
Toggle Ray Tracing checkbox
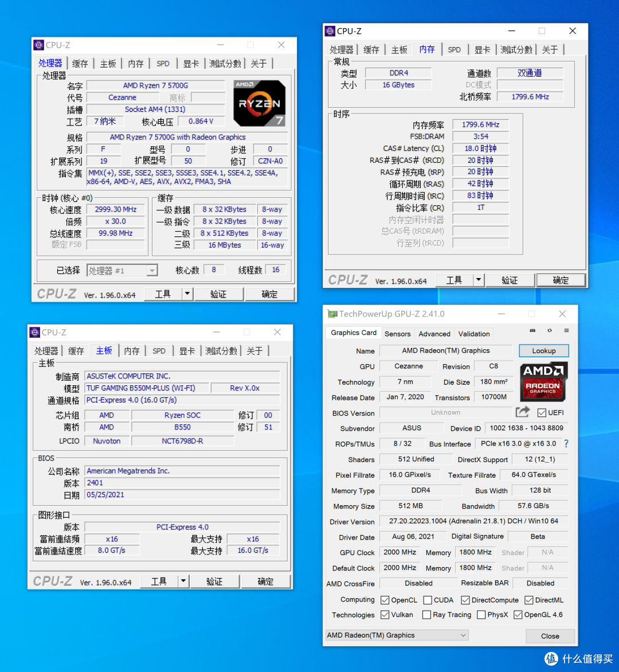coord(426,615)
